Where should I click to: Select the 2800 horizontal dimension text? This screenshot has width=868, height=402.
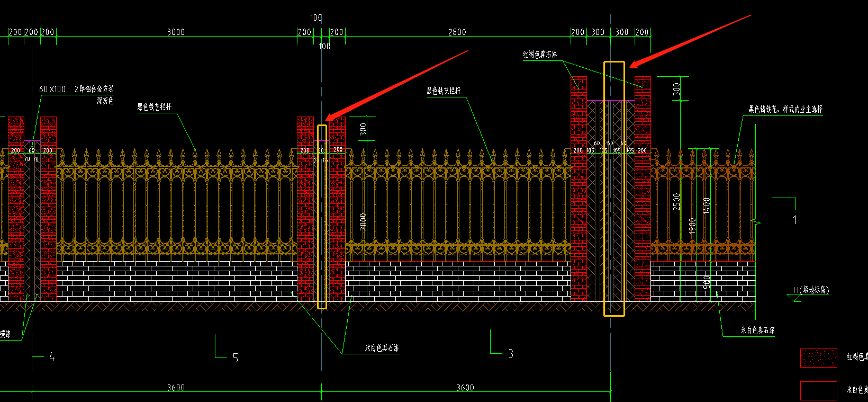pos(457,32)
